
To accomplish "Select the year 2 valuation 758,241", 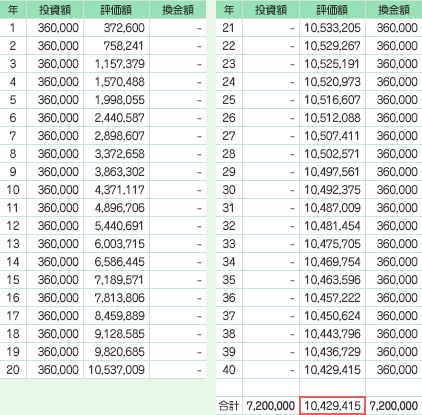I will (x=124, y=46).
